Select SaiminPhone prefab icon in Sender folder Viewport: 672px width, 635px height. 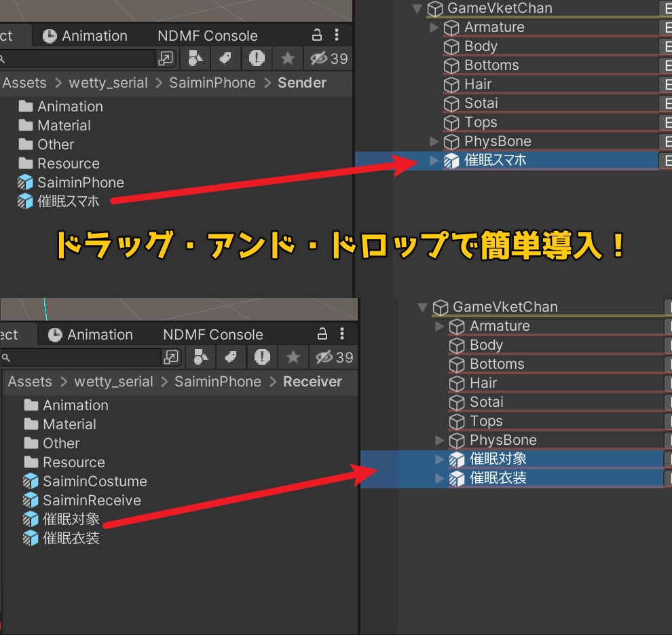[x=25, y=182]
